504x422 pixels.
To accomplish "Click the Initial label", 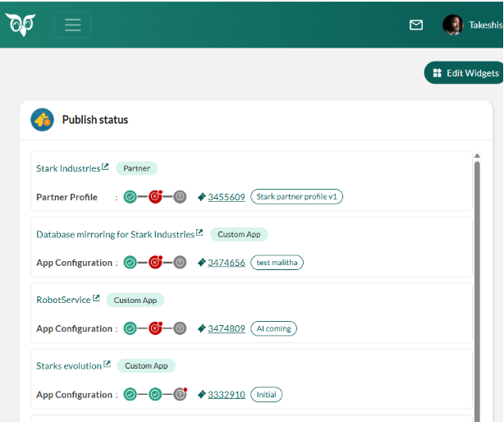I will click(266, 394).
